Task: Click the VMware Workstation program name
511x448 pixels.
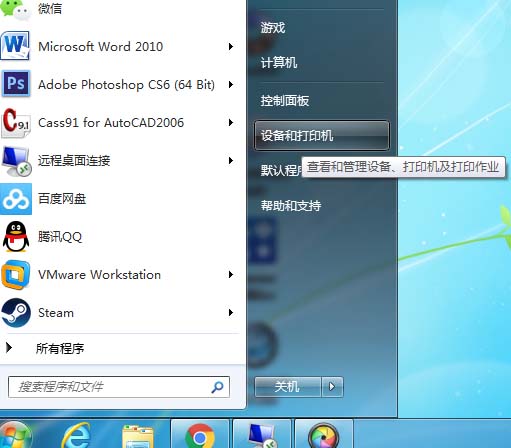Action: (99, 275)
